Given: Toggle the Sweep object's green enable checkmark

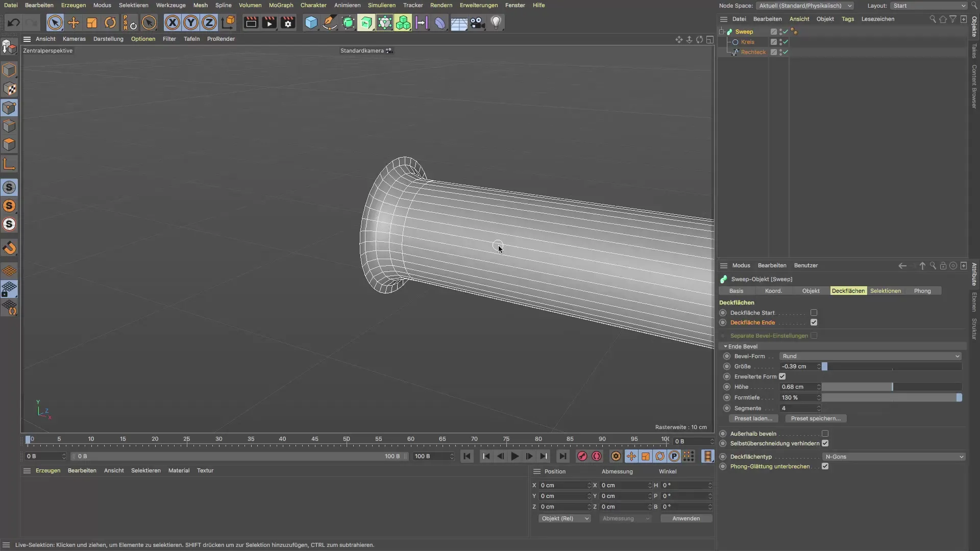Looking at the screenshot, I should [x=786, y=32].
